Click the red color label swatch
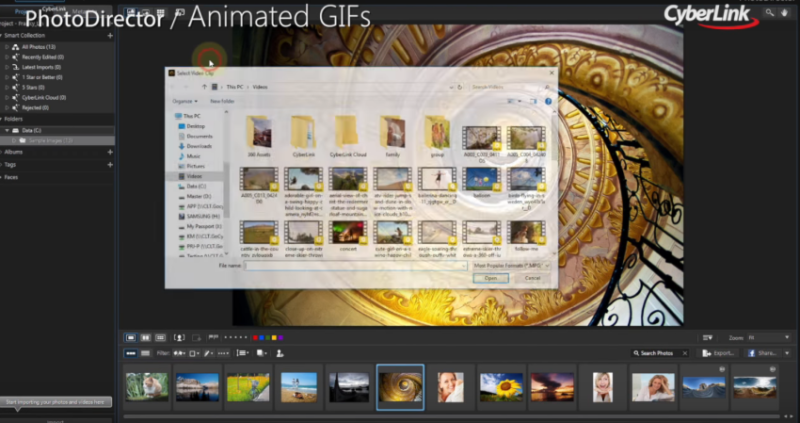 click(x=255, y=338)
